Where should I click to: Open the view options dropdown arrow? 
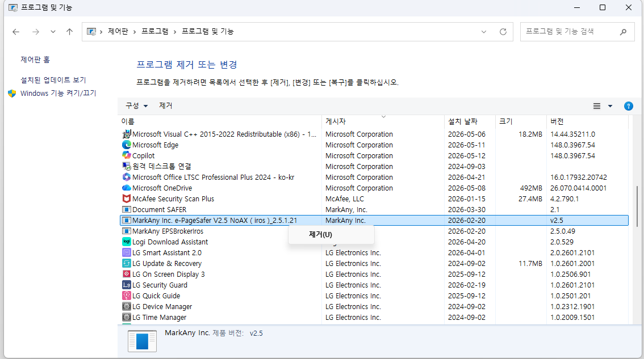point(610,106)
